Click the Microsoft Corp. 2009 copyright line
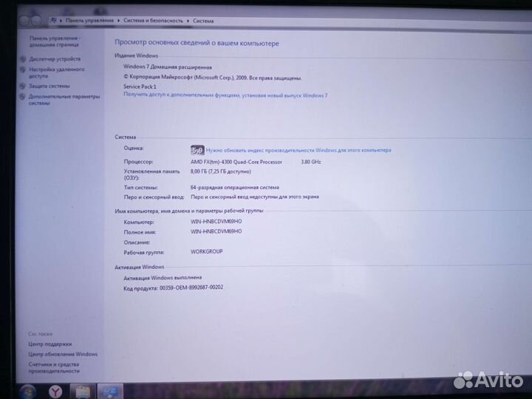The height and width of the screenshot is (399, 532). [212, 78]
